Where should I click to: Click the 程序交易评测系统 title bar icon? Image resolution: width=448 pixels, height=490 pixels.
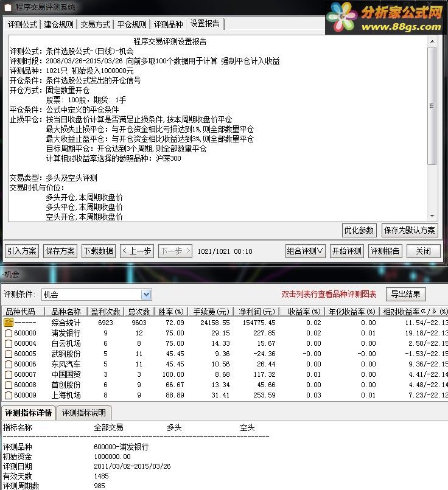7,7
